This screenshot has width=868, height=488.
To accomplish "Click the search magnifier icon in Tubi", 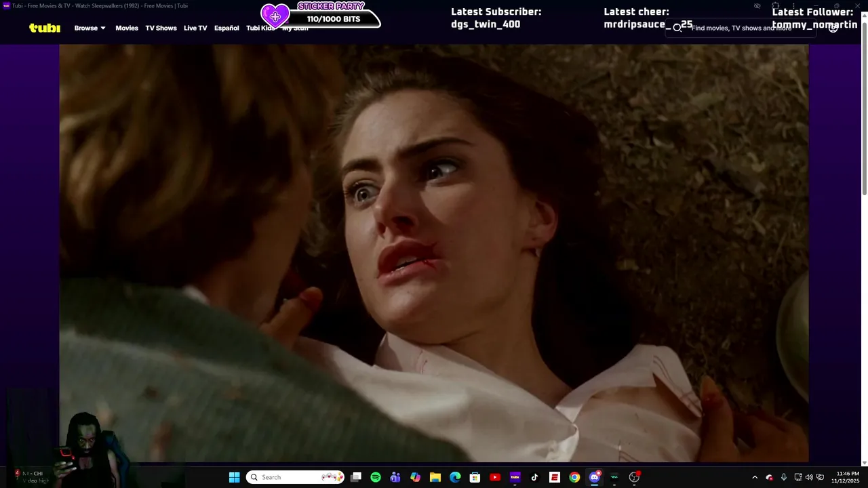I will (x=677, y=28).
